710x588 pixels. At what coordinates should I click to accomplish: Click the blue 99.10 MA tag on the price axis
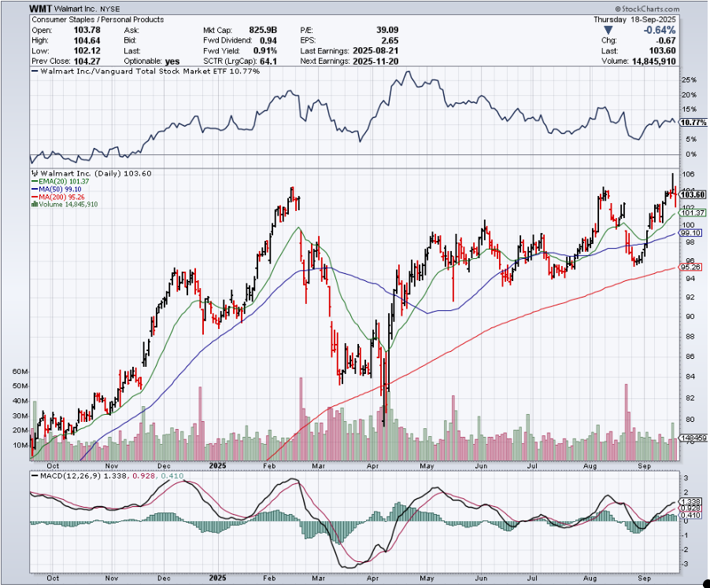[x=691, y=233]
